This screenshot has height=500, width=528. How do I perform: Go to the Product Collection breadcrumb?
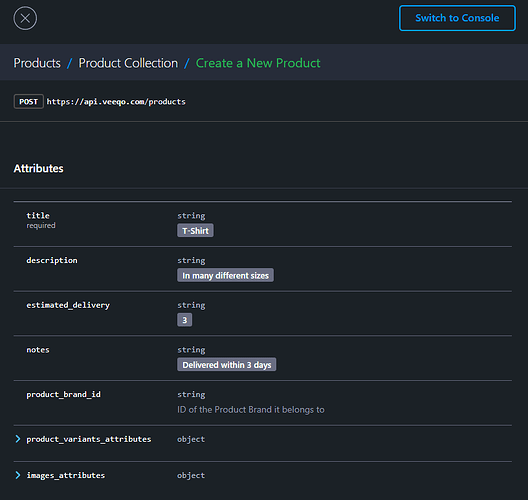[128, 63]
